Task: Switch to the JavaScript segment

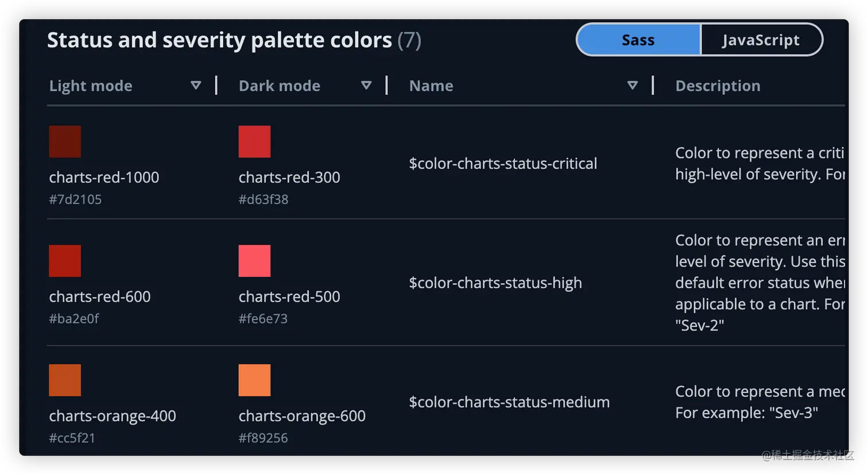Action: coord(761,40)
